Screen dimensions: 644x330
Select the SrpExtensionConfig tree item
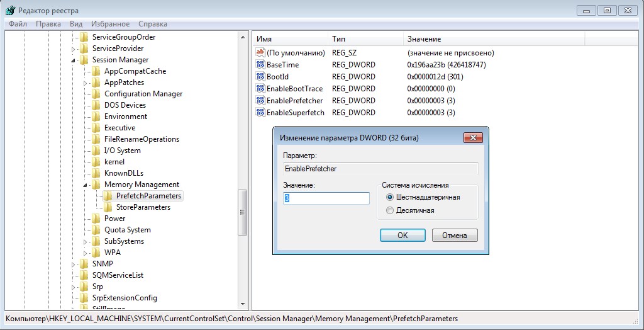(125, 297)
